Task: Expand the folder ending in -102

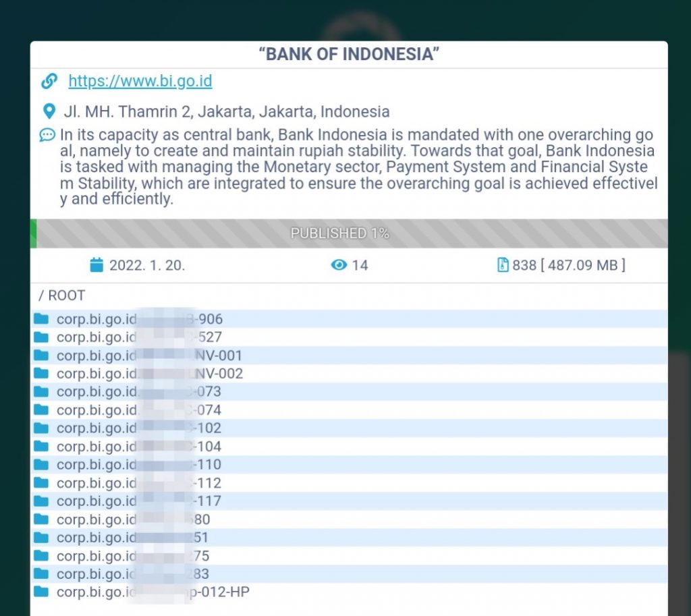Action: 138,428
